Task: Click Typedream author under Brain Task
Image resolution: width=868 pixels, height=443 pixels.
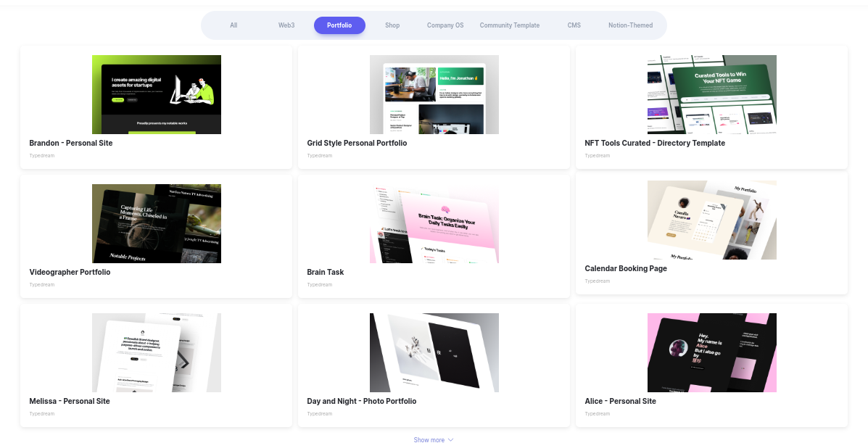Action: click(x=319, y=285)
